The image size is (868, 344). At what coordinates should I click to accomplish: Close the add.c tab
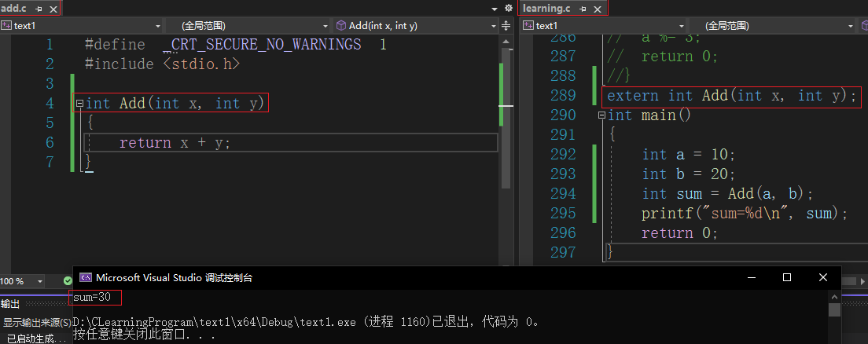[53, 9]
